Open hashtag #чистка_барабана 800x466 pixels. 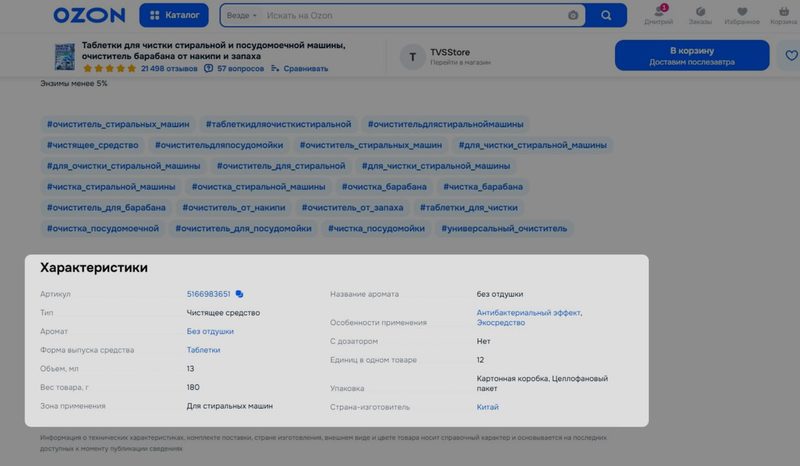point(483,187)
